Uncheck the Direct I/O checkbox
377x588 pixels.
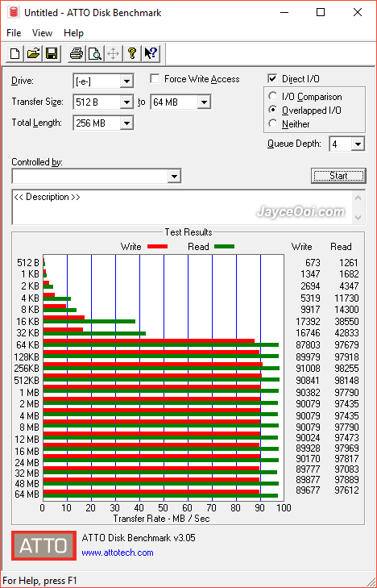272,79
